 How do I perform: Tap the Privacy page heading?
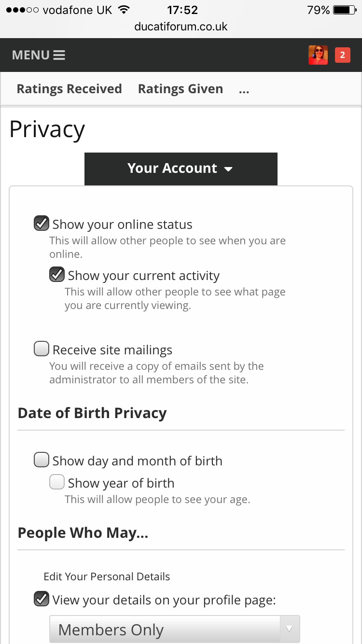pos(47,129)
